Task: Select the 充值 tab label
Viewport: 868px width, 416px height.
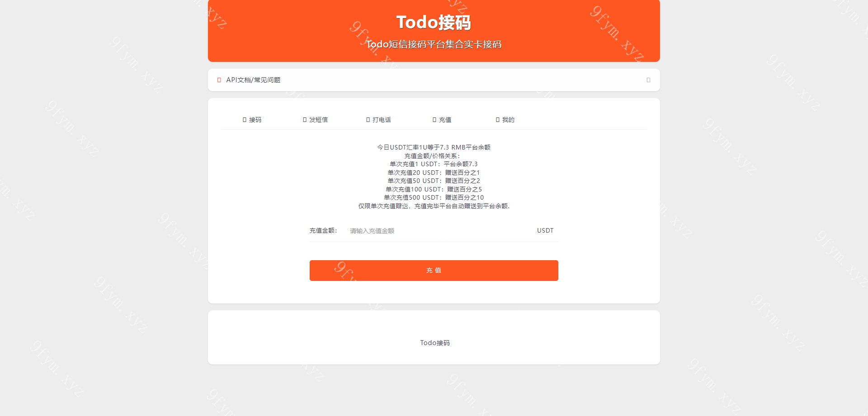Action: click(x=445, y=120)
